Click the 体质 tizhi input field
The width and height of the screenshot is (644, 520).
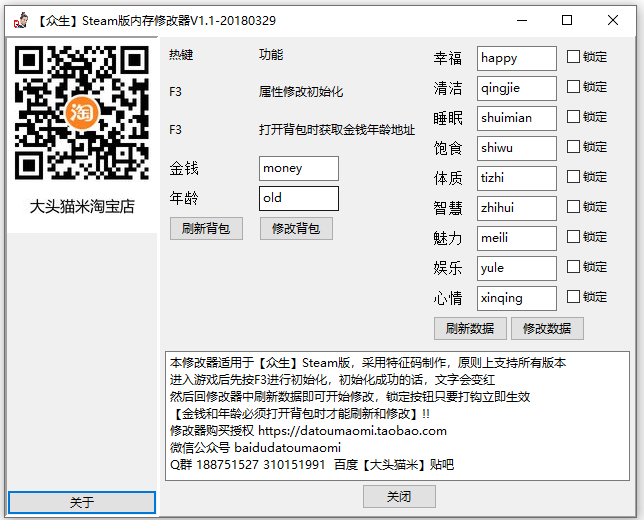(517, 178)
